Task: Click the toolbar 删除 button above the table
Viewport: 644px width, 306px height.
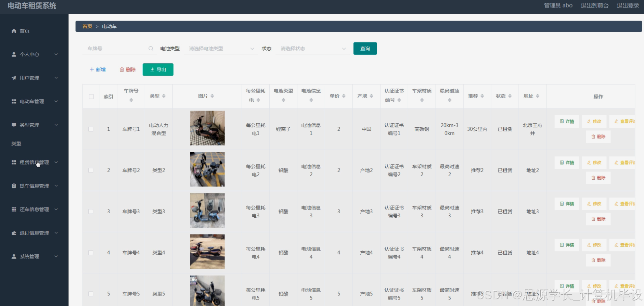Action: pos(128,69)
